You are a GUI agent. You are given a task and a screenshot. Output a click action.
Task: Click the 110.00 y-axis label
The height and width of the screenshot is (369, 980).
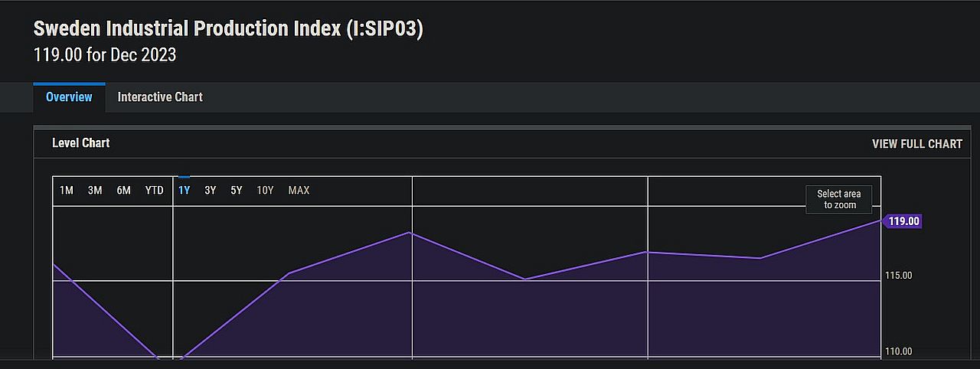tap(898, 351)
